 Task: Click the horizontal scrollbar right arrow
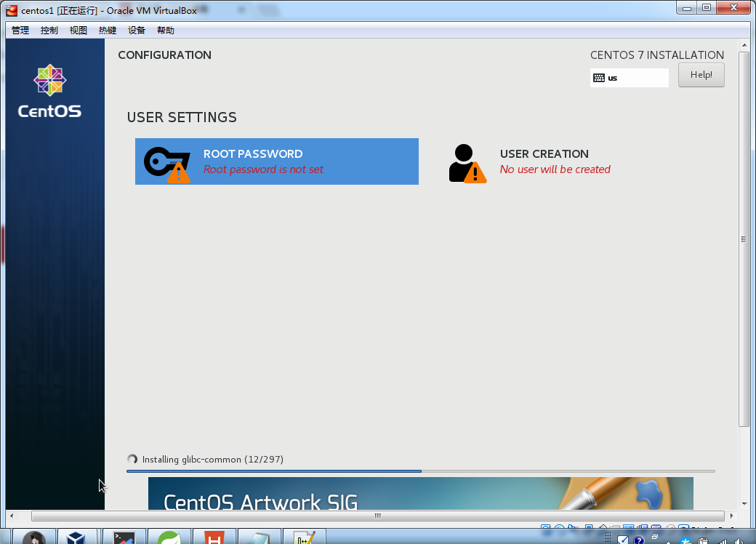pos(732,516)
